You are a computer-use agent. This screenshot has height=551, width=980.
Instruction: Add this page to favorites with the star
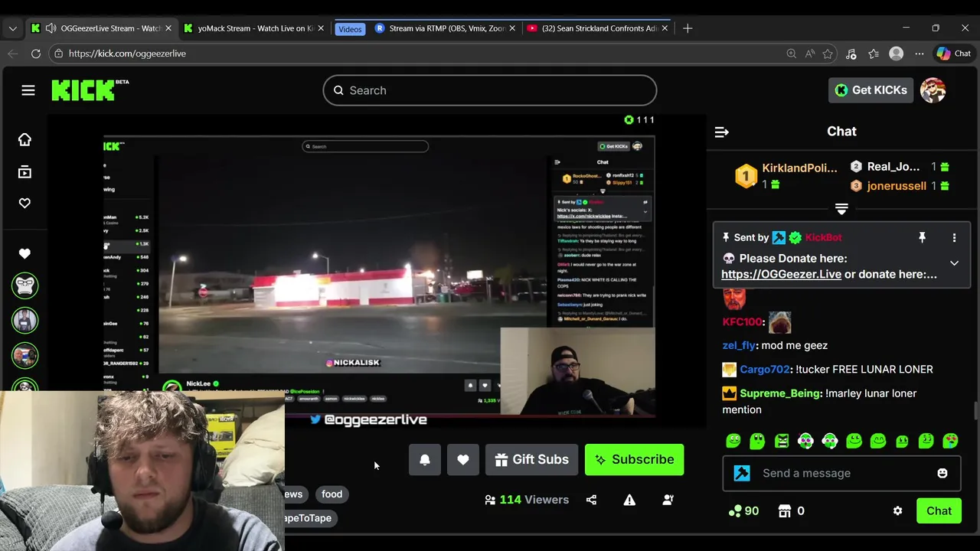pyautogui.click(x=828, y=54)
